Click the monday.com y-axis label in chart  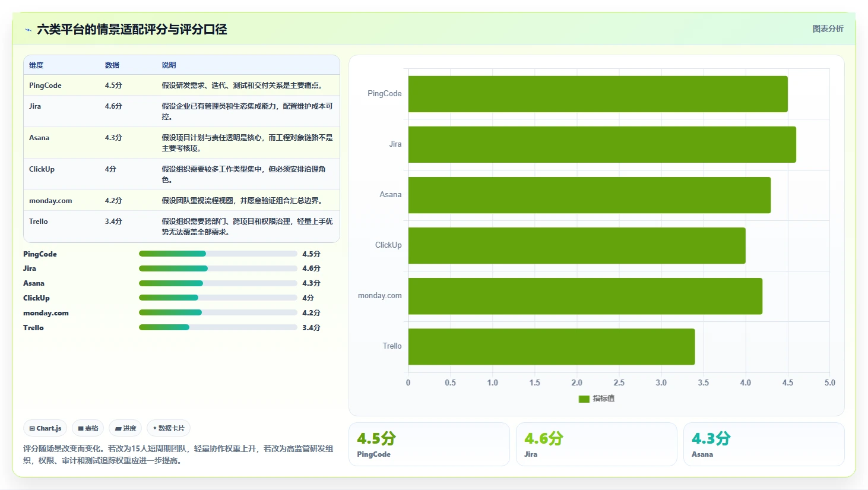coord(380,296)
